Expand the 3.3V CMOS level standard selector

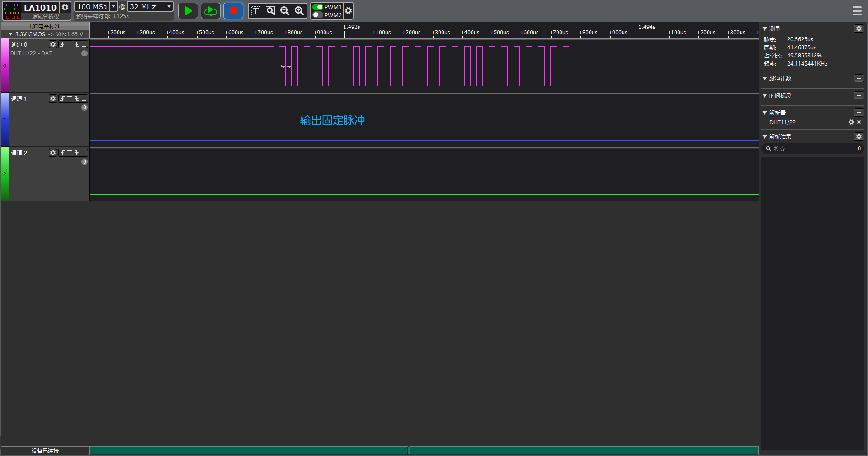11,34
